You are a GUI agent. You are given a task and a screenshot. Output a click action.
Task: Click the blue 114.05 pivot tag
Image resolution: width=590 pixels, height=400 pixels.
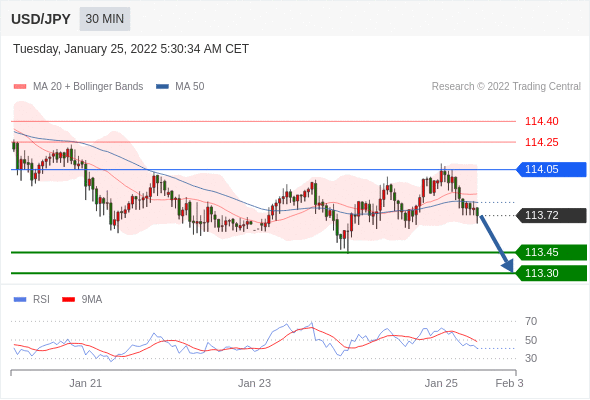tap(551, 169)
